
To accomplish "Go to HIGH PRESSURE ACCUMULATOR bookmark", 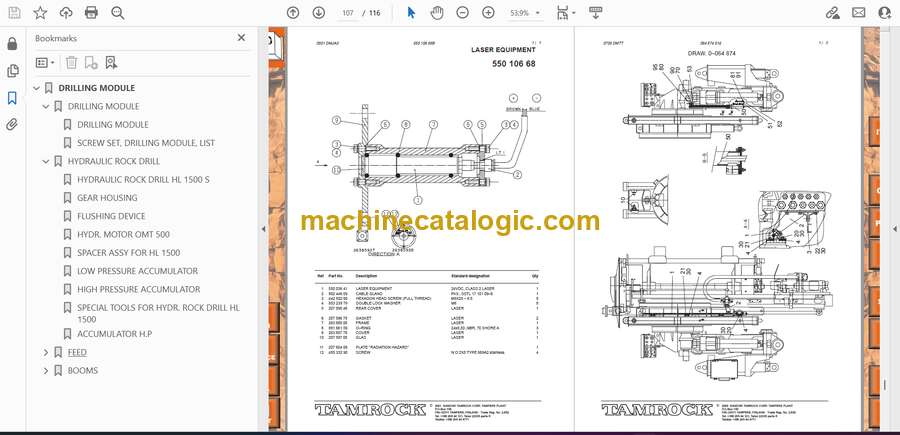I will point(138,289).
